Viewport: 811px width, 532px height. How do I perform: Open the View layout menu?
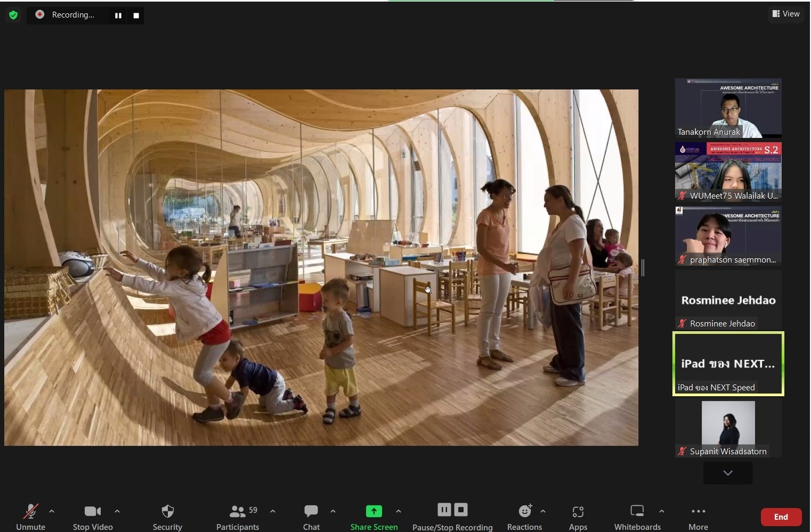click(786, 14)
